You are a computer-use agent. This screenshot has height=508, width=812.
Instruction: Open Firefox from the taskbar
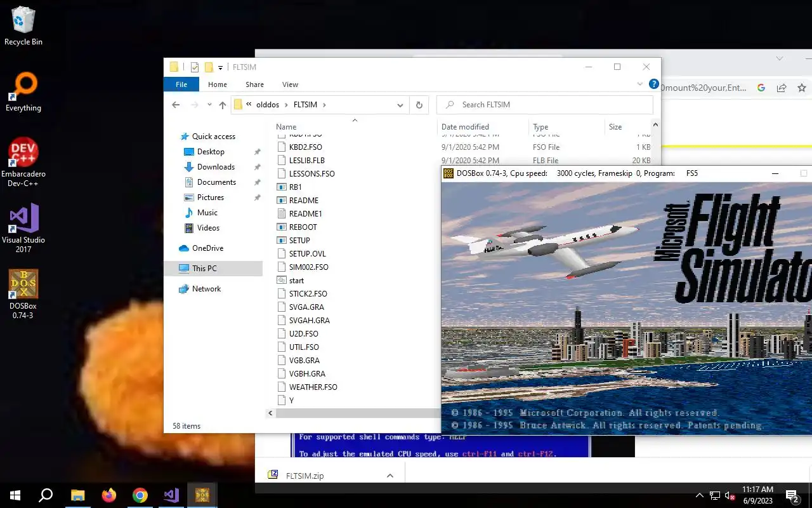tap(109, 495)
